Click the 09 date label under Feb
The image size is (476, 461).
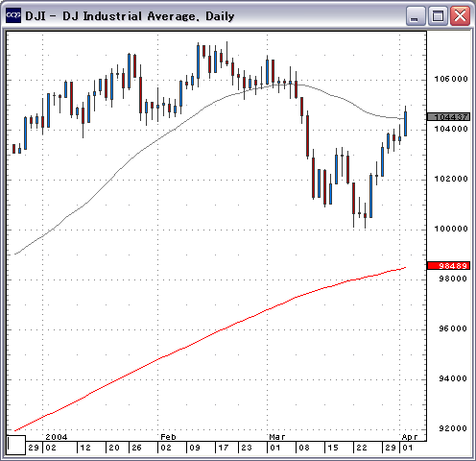point(195,448)
